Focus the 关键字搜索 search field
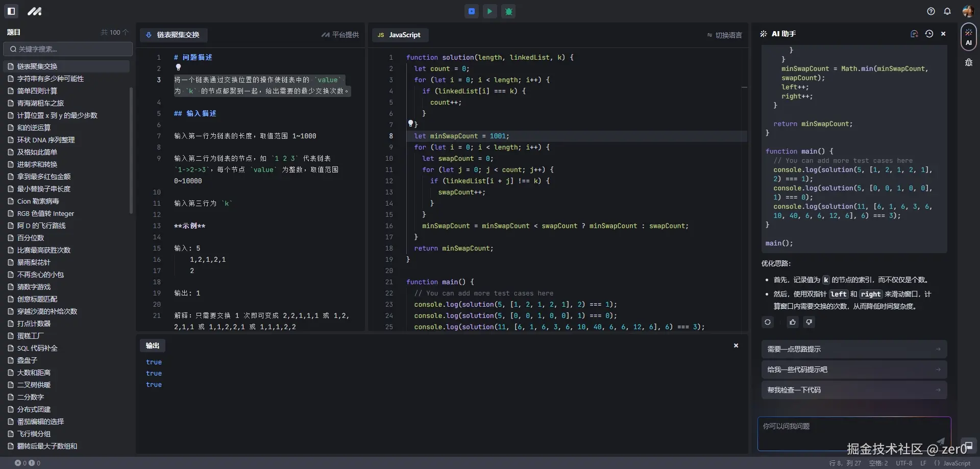 (x=68, y=49)
